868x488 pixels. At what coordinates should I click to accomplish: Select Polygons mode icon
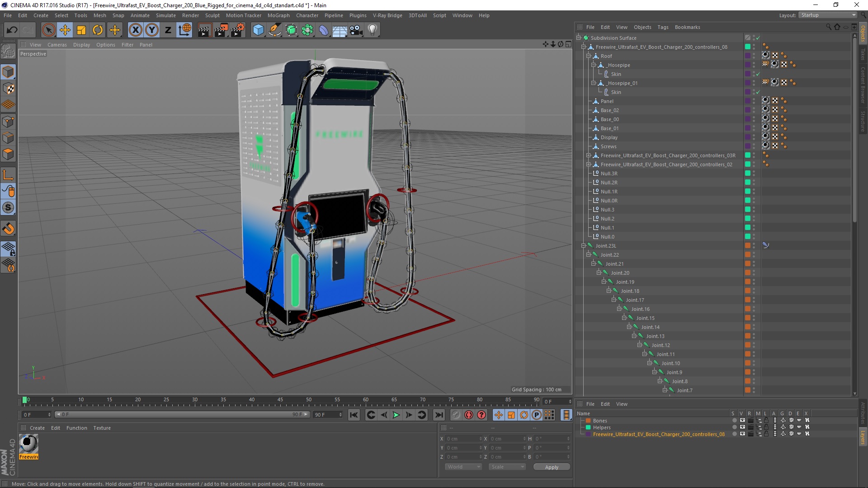coord(8,154)
